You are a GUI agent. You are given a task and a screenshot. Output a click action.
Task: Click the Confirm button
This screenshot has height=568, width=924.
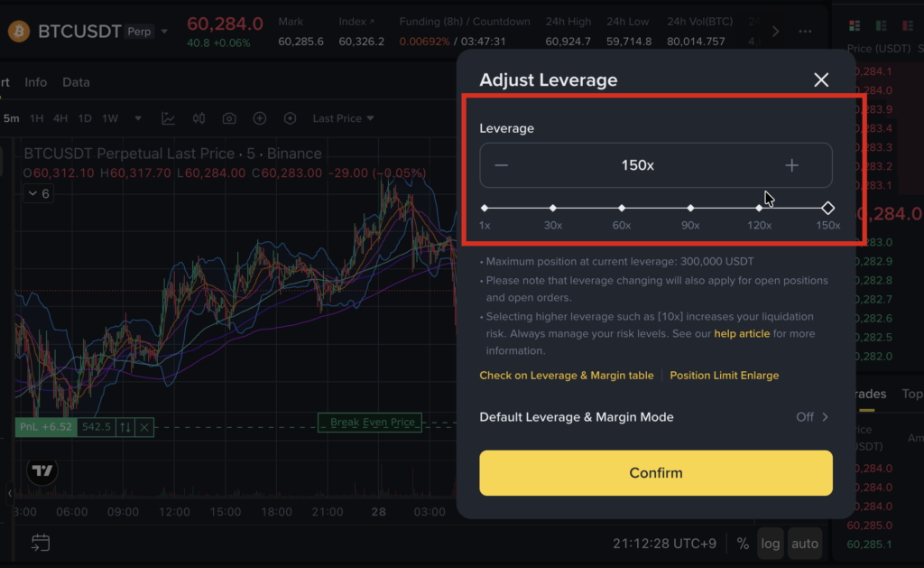pos(656,473)
